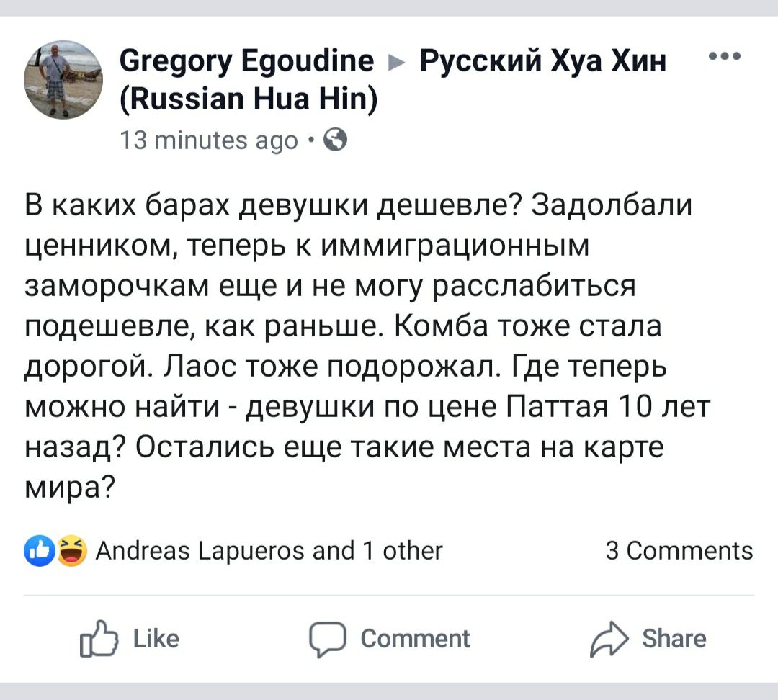778x700 pixels.
Task: Open the "3 Comments" link
Action: [679, 551]
